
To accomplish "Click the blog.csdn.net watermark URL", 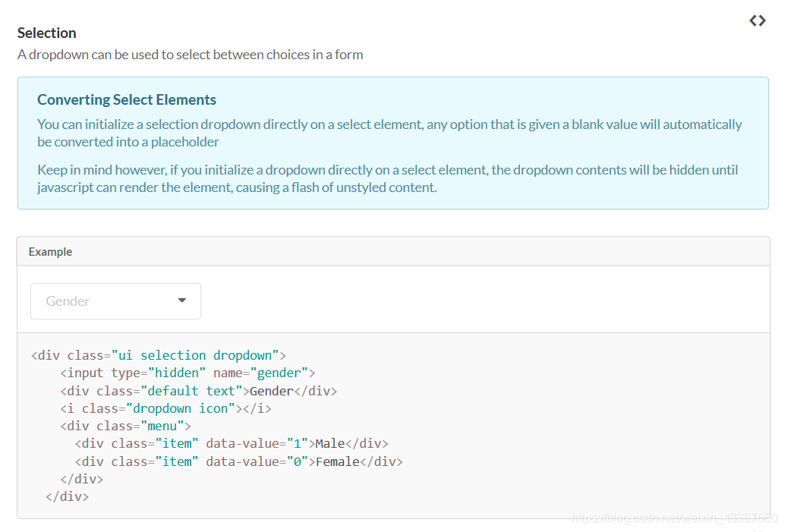I will point(674,518).
